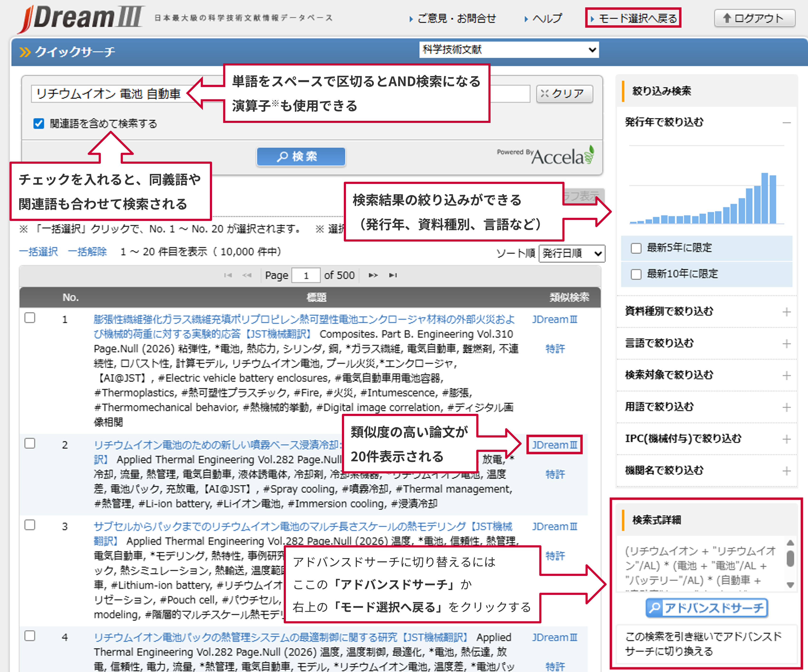Click the Page number input box

click(x=306, y=275)
